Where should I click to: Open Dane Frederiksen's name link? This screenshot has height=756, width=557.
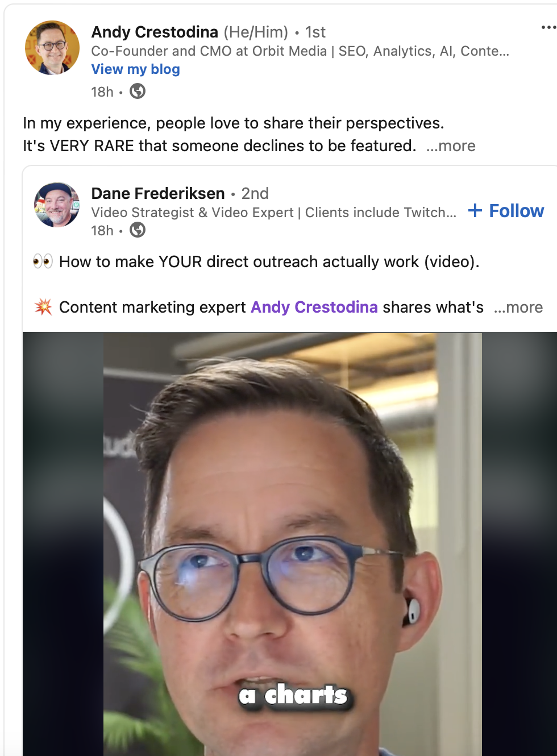click(x=158, y=193)
